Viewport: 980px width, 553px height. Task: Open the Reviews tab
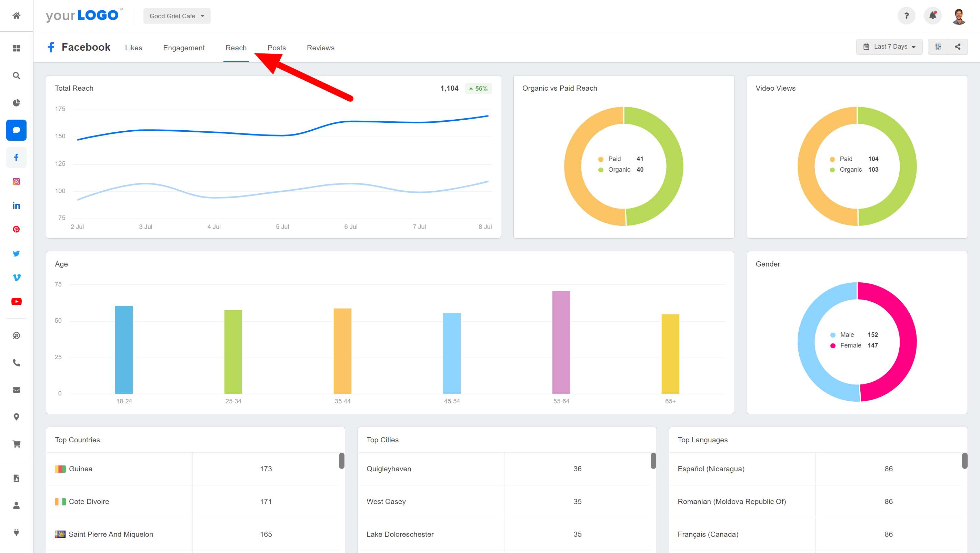click(x=320, y=48)
